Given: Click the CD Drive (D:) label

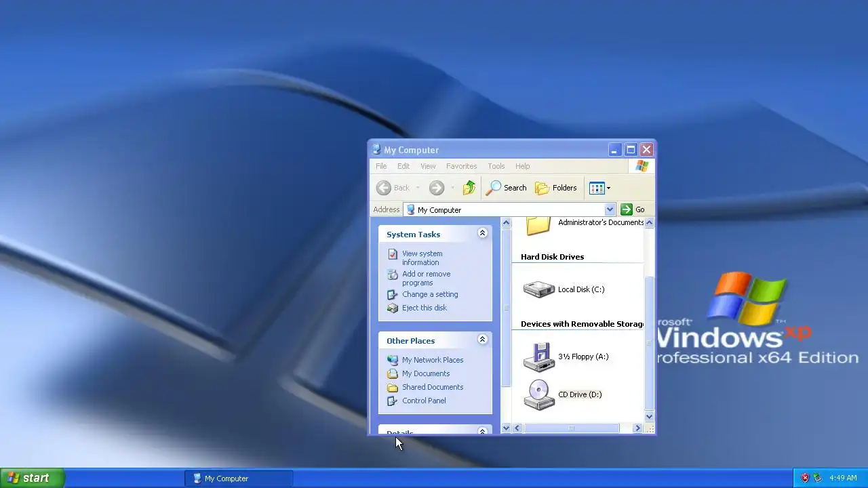Looking at the screenshot, I should pyautogui.click(x=580, y=394).
